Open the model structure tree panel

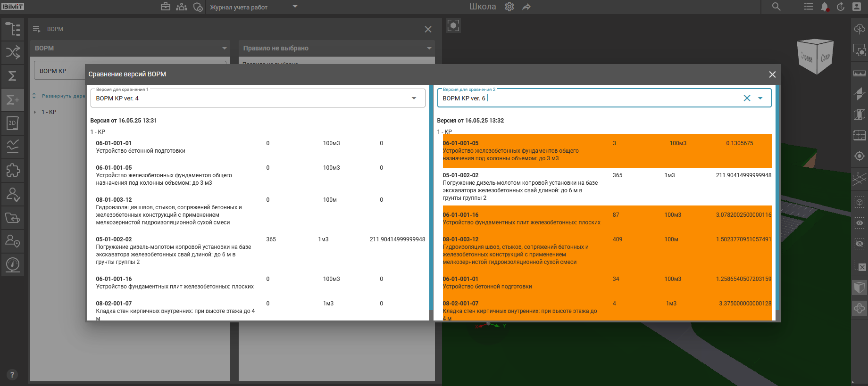tap(13, 29)
